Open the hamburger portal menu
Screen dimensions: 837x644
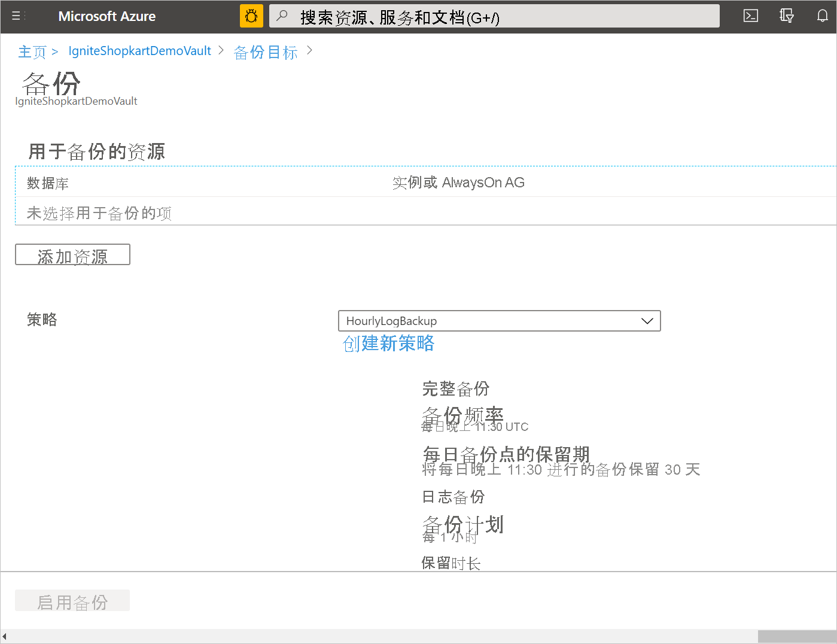(16, 16)
